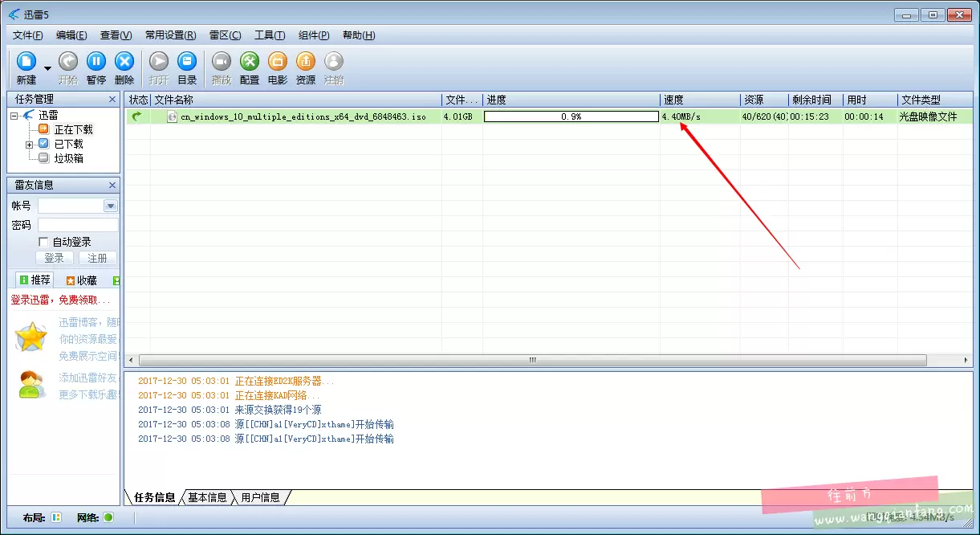Viewport: 980px width, 535px height.
Task: Open the 查看(V) menu
Action: (116, 35)
